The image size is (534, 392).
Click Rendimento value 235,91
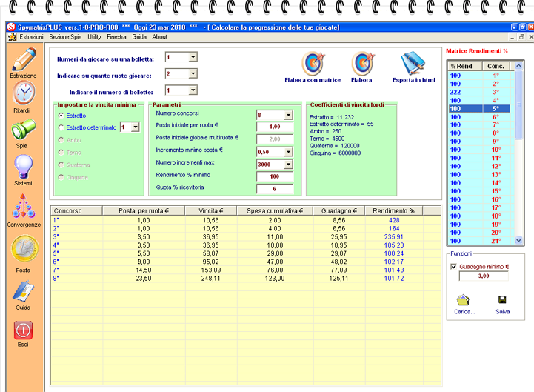coord(394,237)
